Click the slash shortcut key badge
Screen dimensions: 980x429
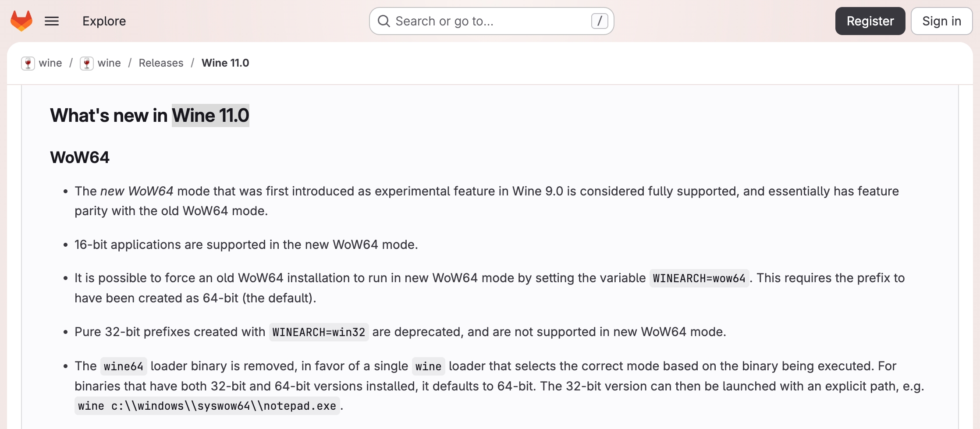599,21
